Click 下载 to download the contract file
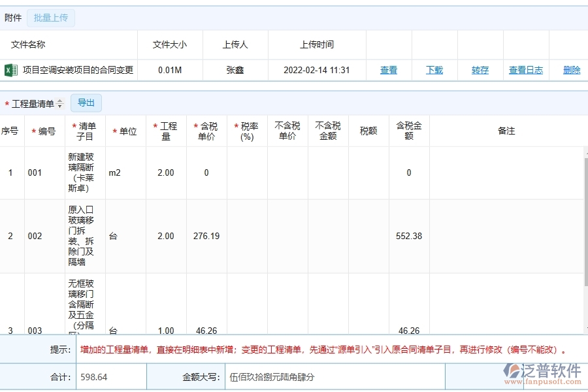Viewport: 588px width, 392px height. click(434, 70)
